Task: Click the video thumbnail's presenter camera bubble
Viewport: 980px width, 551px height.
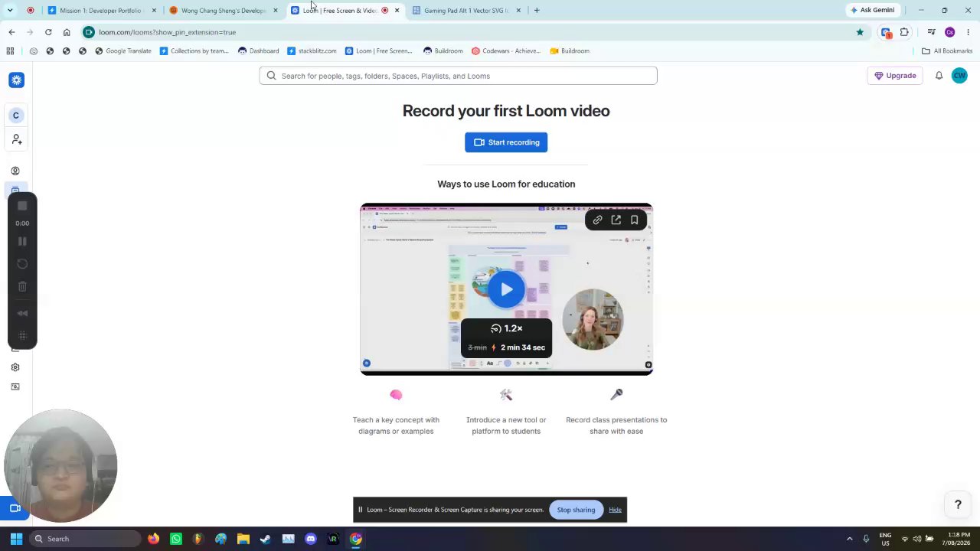Action: point(593,319)
